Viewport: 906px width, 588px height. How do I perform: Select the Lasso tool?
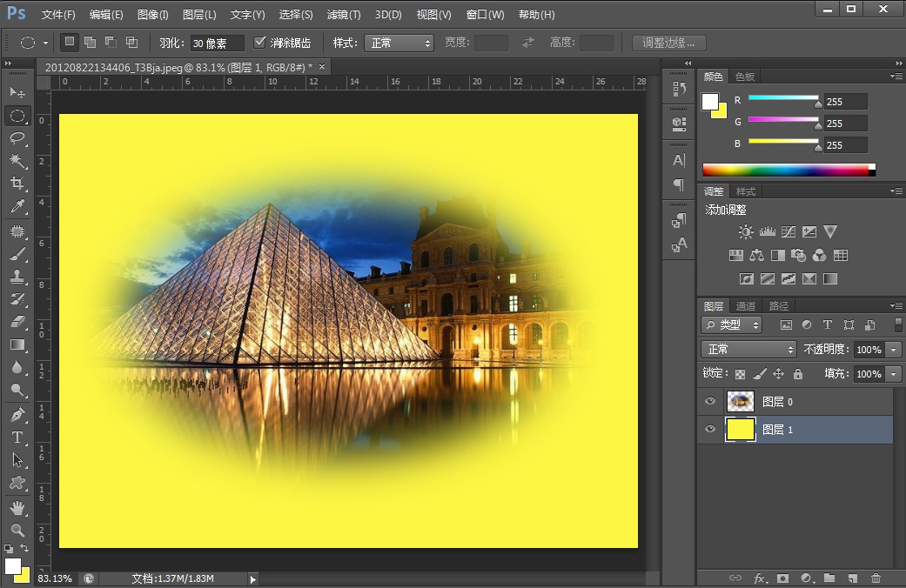tap(17, 138)
